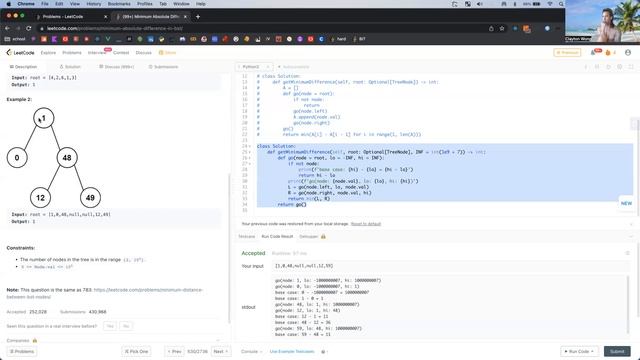Viewport: 640px width, 360px height.
Task: Click the Problems list button
Action: pos(22,351)
